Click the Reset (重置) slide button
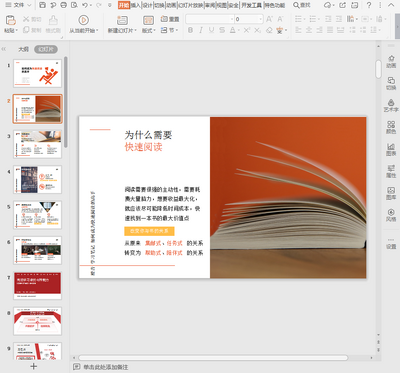The image size is (400, 373). tap(170, 19)
